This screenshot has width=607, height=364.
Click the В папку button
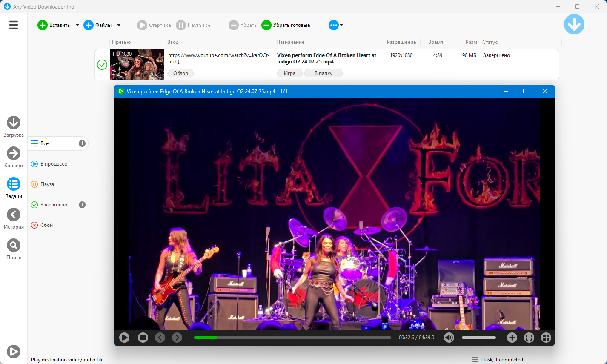click(x=323, y=73)
